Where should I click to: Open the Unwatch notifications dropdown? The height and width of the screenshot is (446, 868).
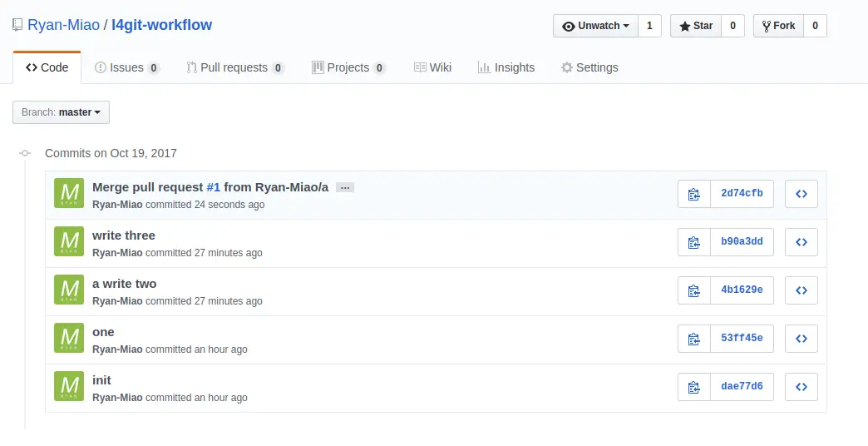595,26
